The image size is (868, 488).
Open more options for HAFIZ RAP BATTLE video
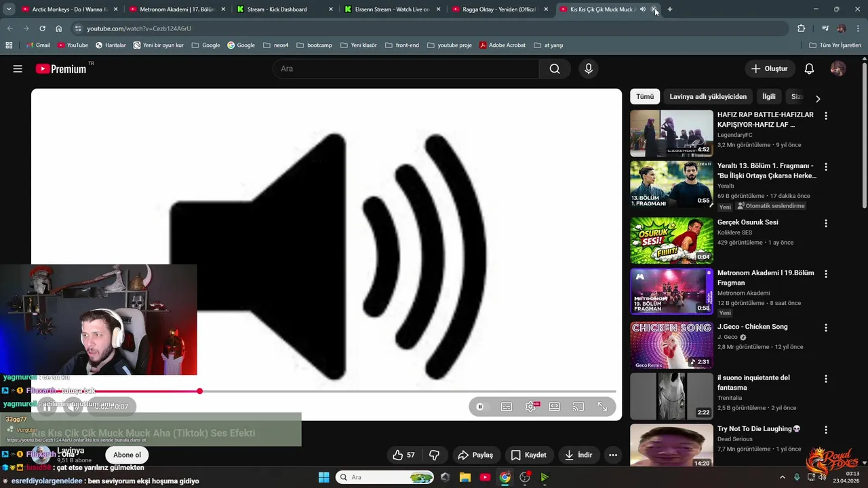click(x=826, y=116)
